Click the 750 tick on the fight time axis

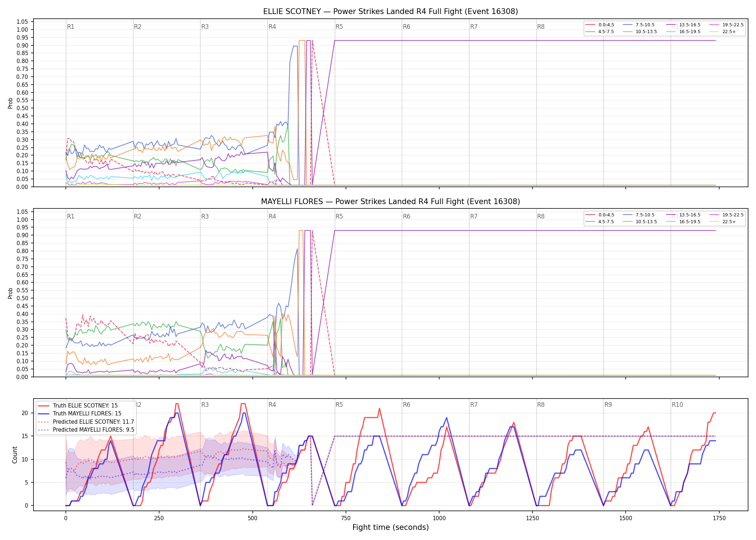point(346,518)
